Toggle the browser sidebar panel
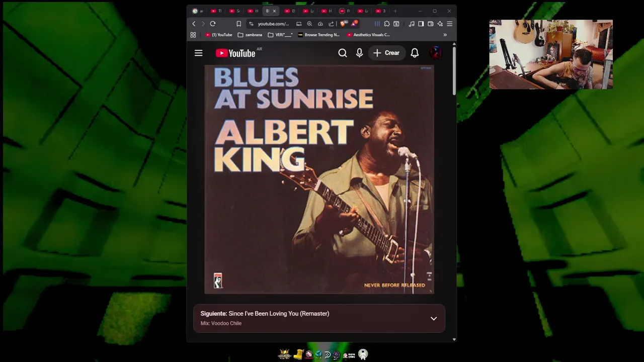Screen dimensions: 644x362 tap(421, 24)
